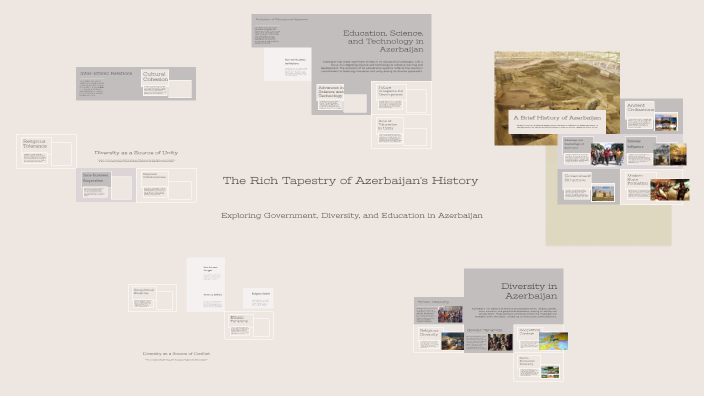Click the 'Evolution of Educational Systems' heading
This screenshot has height=396, width=704.
[282, 19]
